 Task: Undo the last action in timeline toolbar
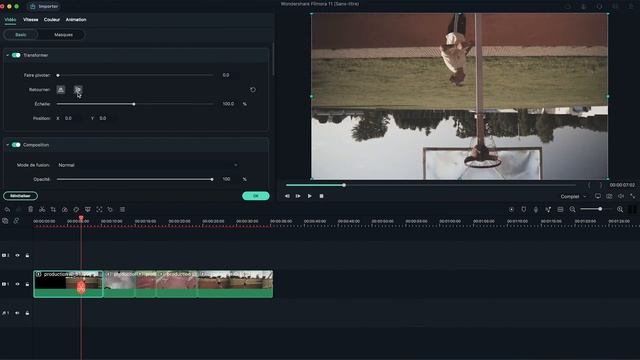coord(7,209)
